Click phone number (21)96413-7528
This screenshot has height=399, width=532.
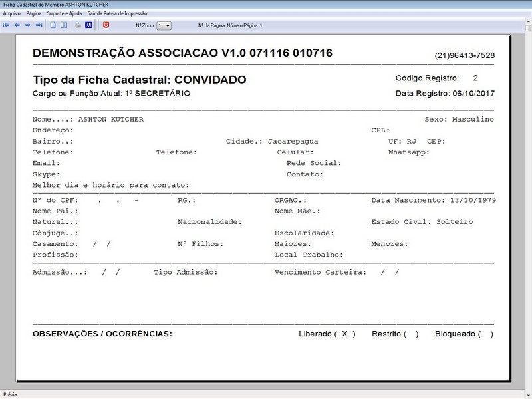[464, 55]
